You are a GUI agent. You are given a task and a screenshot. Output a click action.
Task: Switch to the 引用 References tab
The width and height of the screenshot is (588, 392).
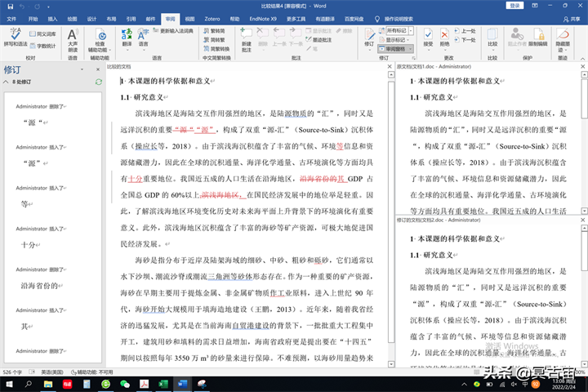coord(131,17)
